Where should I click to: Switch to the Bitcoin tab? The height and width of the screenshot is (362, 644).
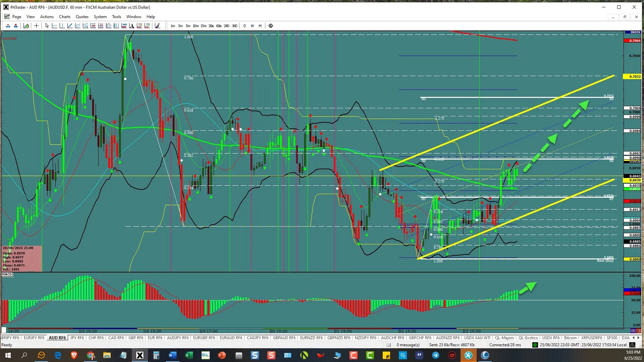570,338
